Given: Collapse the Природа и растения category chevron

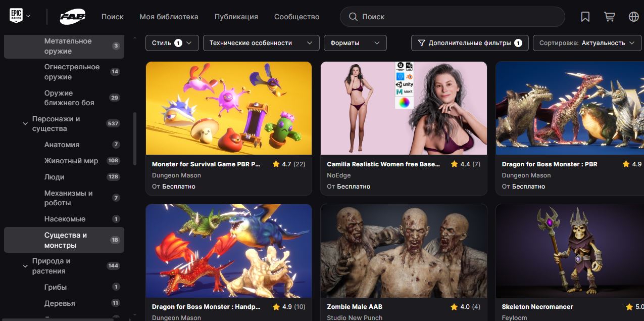Looking at the screenshot, I should [x=25, y=266].
